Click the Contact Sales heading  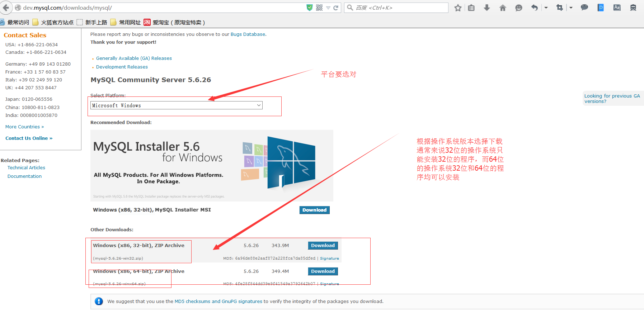[x=25, y=35]
